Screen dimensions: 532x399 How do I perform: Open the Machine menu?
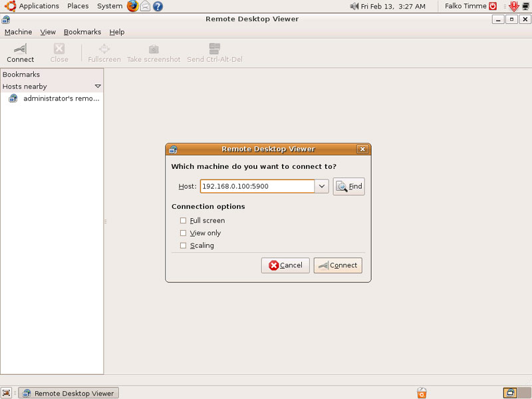19,32
